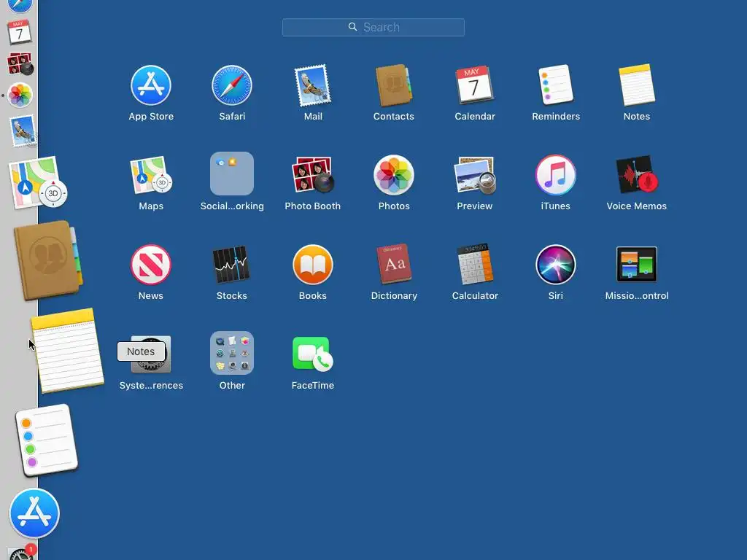This screenshot has height=560, width=747.
Task: Open Mission Control from Launchpad
Action: click(637, 264)
